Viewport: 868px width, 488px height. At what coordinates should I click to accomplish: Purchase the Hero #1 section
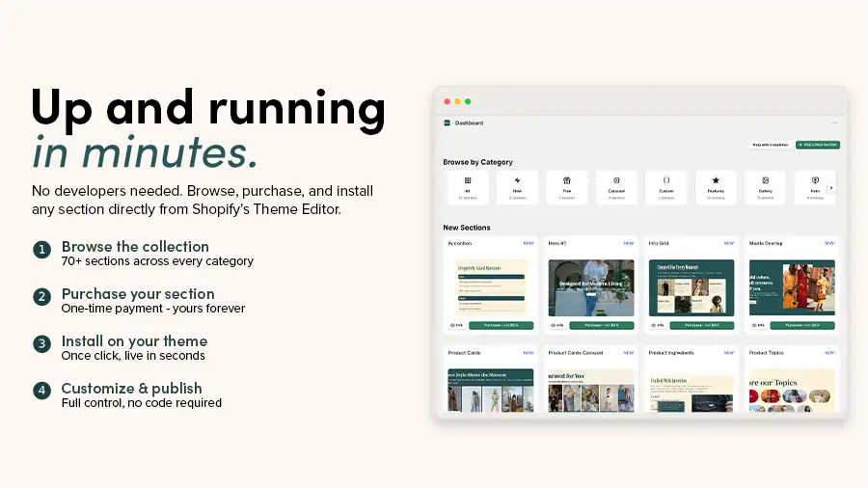[x=601, y=325]
